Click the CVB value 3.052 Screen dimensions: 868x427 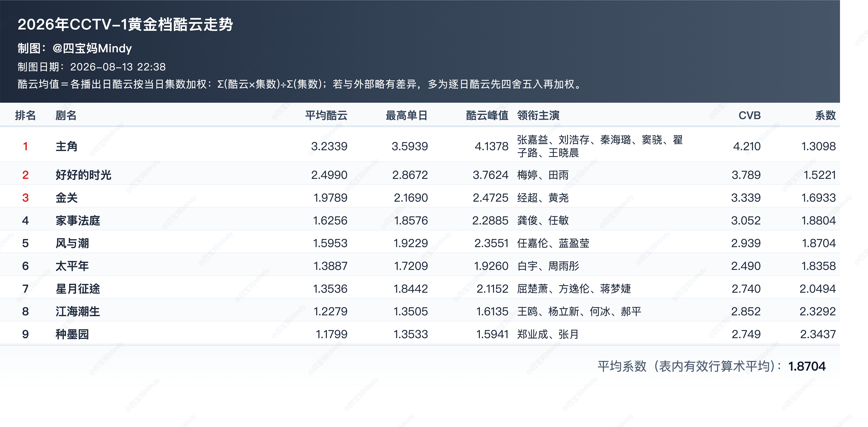(746, 221)
